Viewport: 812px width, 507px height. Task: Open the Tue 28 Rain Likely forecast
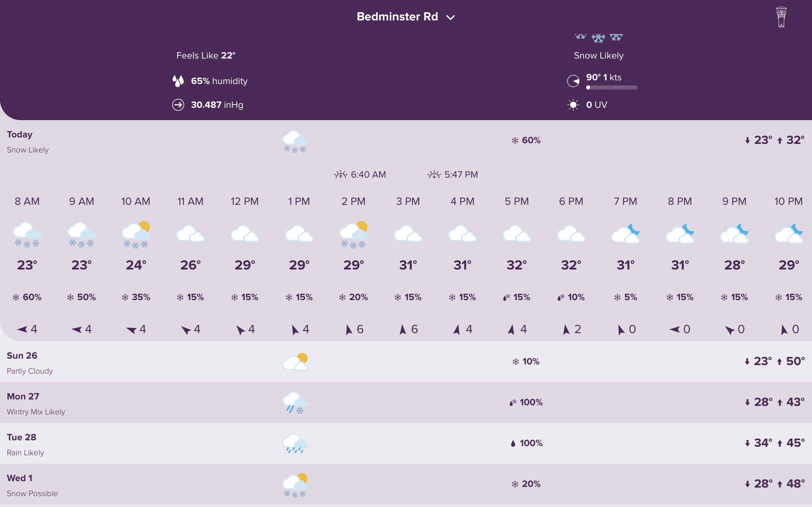(x=405, y=443)
